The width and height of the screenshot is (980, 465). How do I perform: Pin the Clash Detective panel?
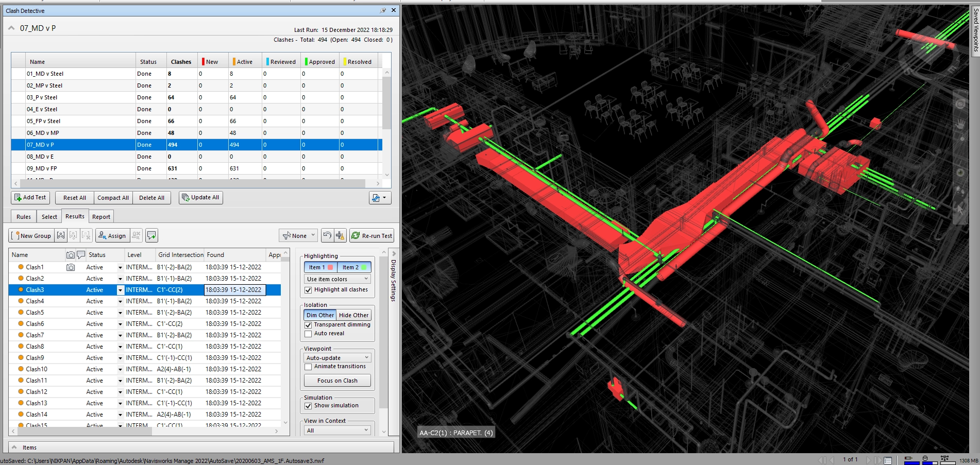click(383, 10)
